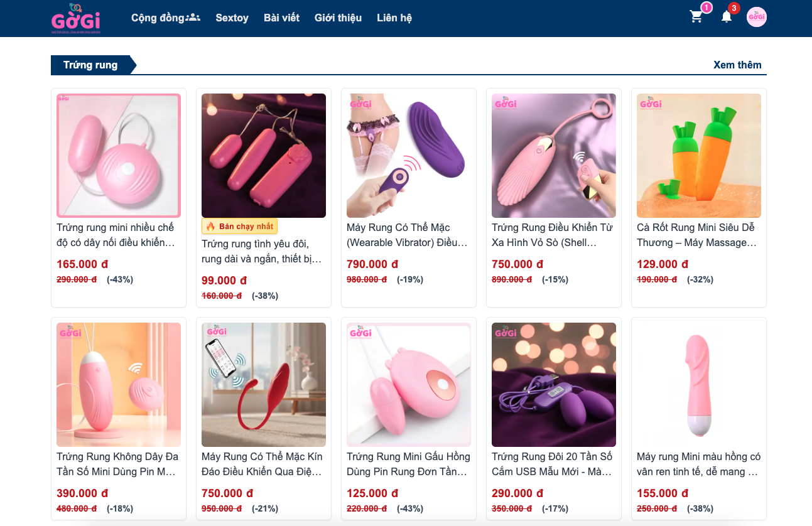Image resolution: width=812 pixels, height=526 pixels.
Task: Open the Liên hệ contact page
Action: point(394,18)
